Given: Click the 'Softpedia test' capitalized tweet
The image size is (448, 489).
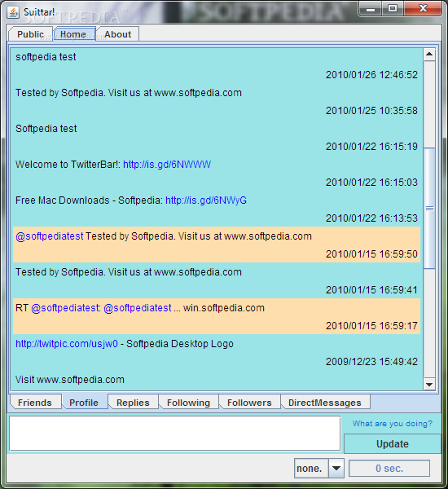Looking at the screenshot, I should click(x=46, y=129).
